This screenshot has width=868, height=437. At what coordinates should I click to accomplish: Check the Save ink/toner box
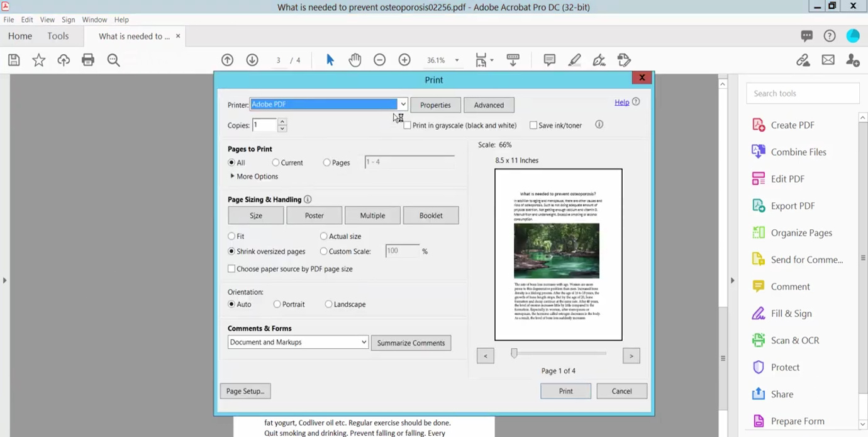(x=533, y=125)
